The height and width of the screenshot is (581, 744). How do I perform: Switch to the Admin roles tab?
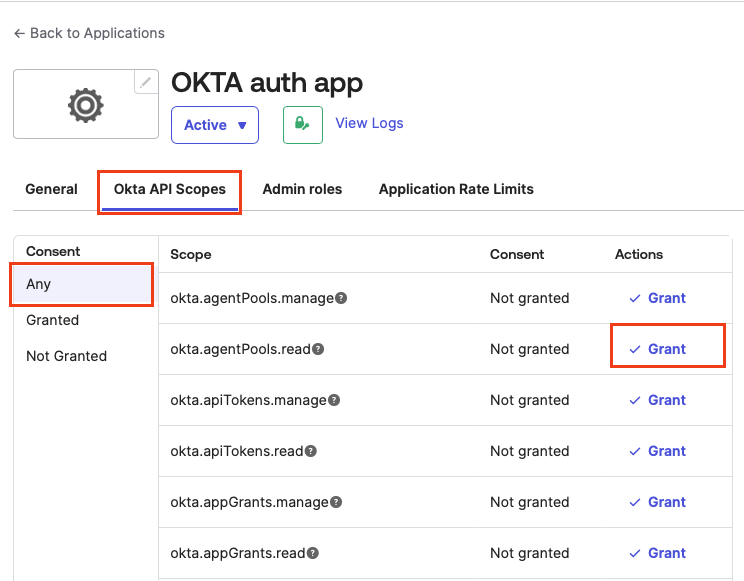point(302,189)
